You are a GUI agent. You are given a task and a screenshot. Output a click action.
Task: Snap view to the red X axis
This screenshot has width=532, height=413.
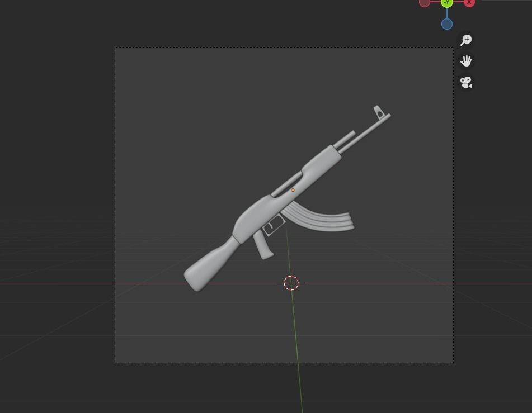469,3
